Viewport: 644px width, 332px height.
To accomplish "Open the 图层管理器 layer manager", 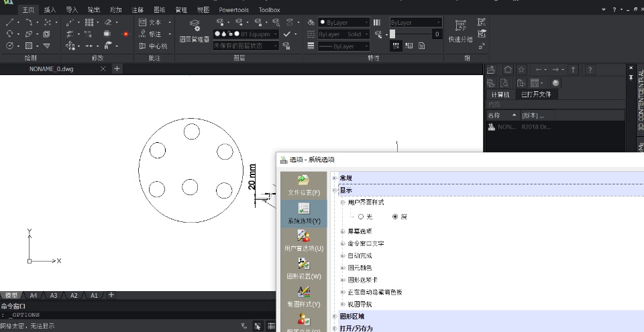I will point(195,32).
